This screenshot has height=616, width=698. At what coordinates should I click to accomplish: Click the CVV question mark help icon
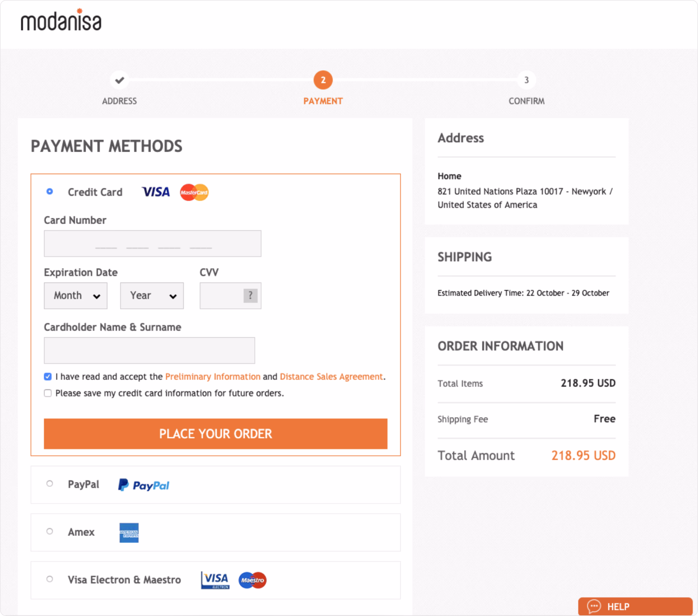(250, 295)
